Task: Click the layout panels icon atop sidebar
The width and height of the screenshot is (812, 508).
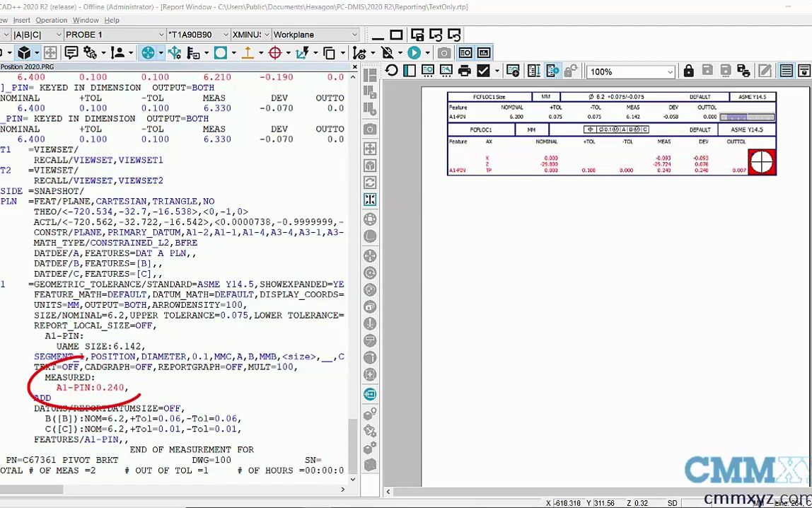Action: (370, 75)
